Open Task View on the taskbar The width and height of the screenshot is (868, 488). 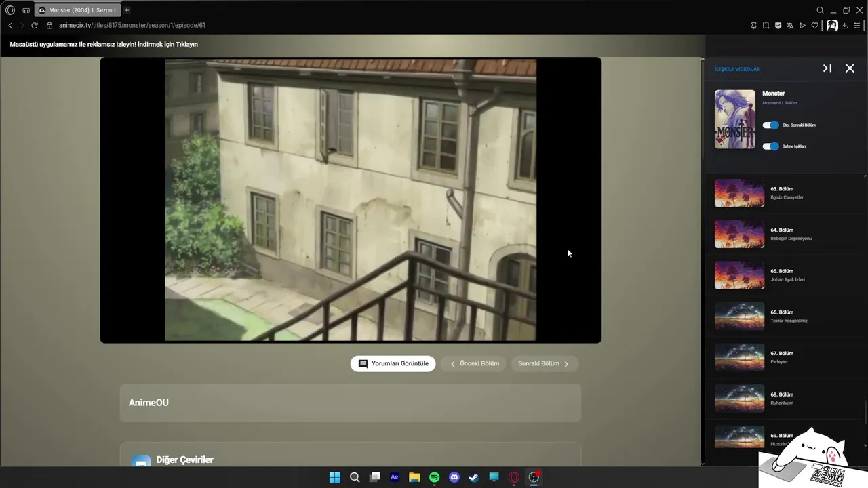pos(374,477)
